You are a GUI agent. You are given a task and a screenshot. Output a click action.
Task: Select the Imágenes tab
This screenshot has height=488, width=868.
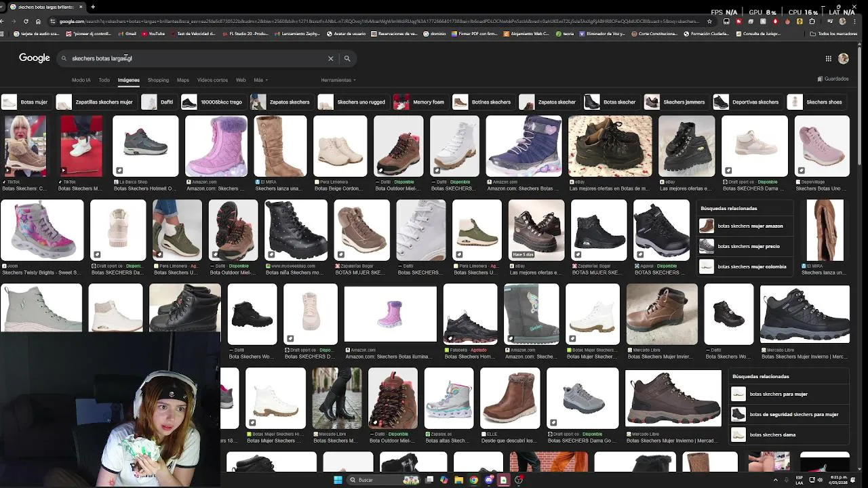(128, 80)
